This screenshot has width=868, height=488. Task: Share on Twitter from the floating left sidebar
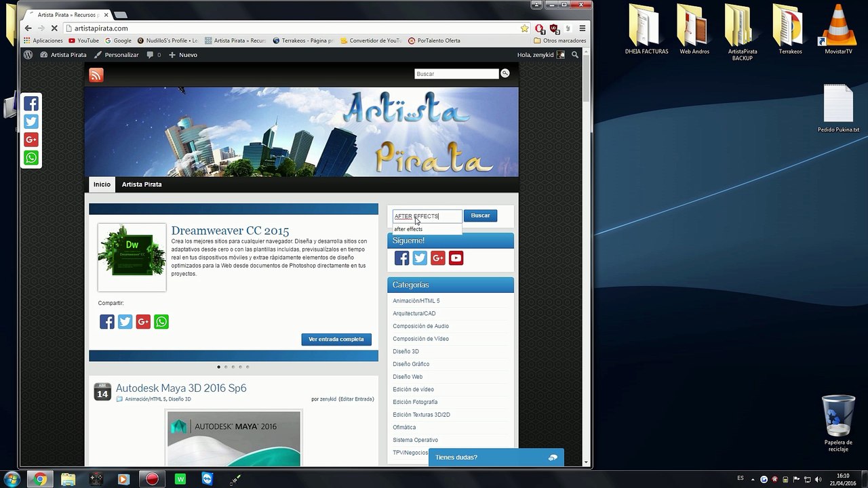pos(31,122)
